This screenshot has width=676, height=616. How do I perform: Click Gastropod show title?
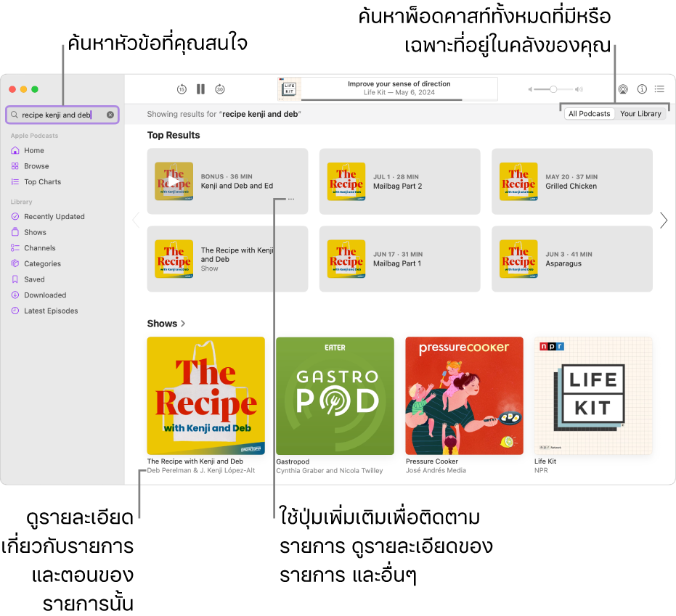(x=293, y=461)
